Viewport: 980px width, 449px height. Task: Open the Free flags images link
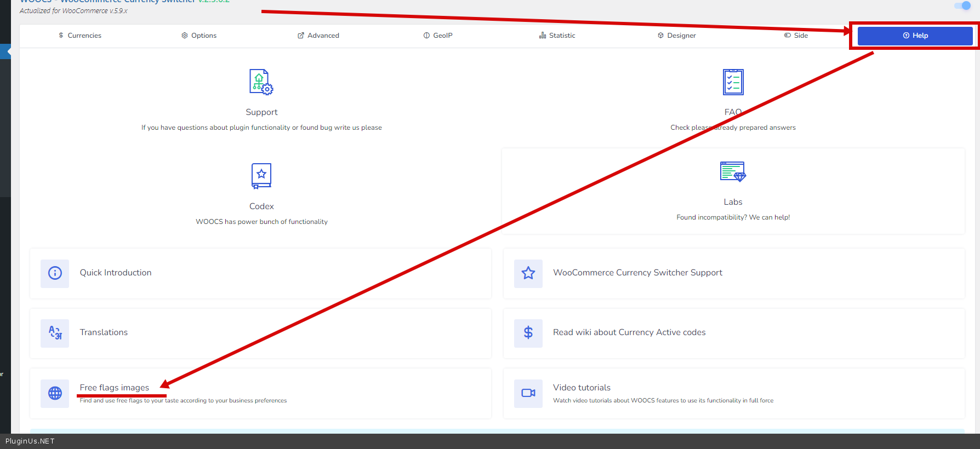tap(115, 388)
